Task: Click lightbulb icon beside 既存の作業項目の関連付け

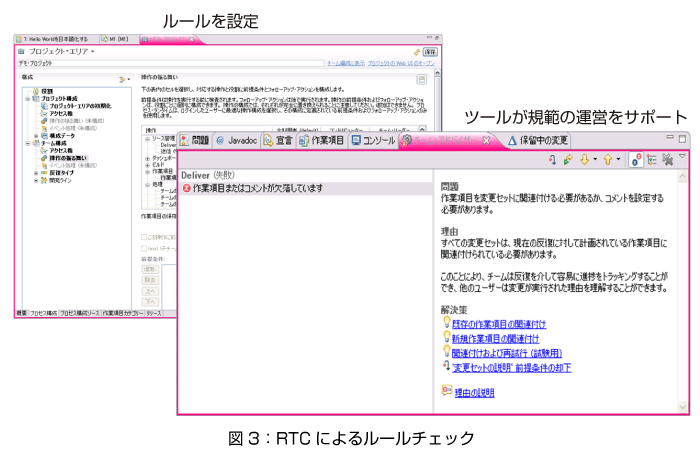Action: pyautogui.click(x=446, y=322)
